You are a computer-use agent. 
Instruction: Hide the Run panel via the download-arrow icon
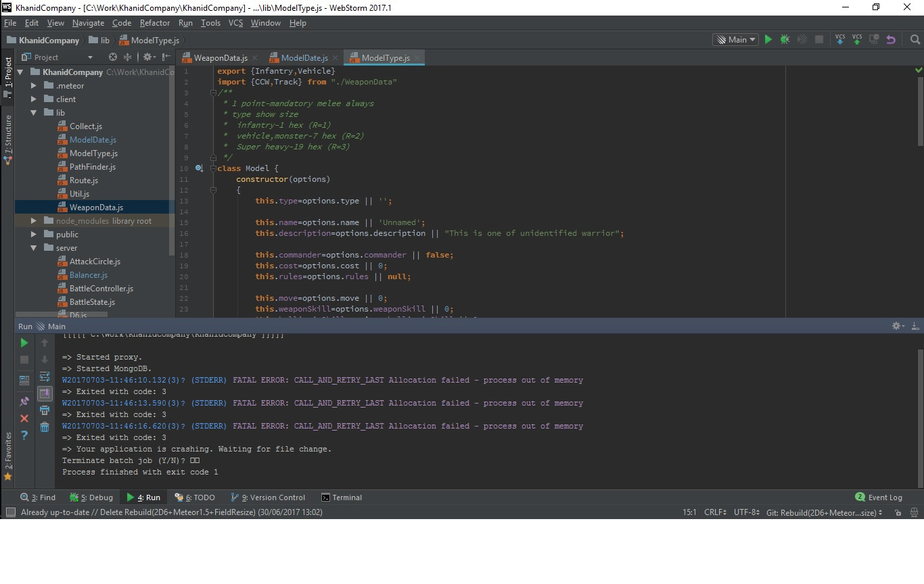(x=915, y=326)
